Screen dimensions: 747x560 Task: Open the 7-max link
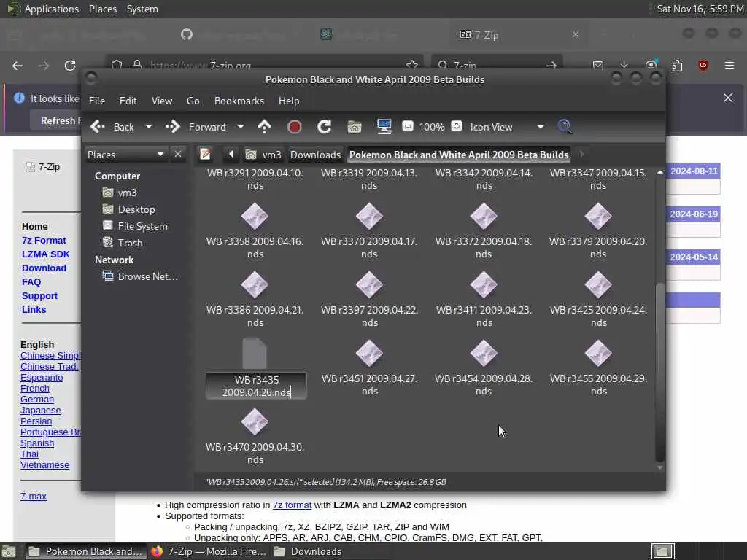(x=34, y=496)
